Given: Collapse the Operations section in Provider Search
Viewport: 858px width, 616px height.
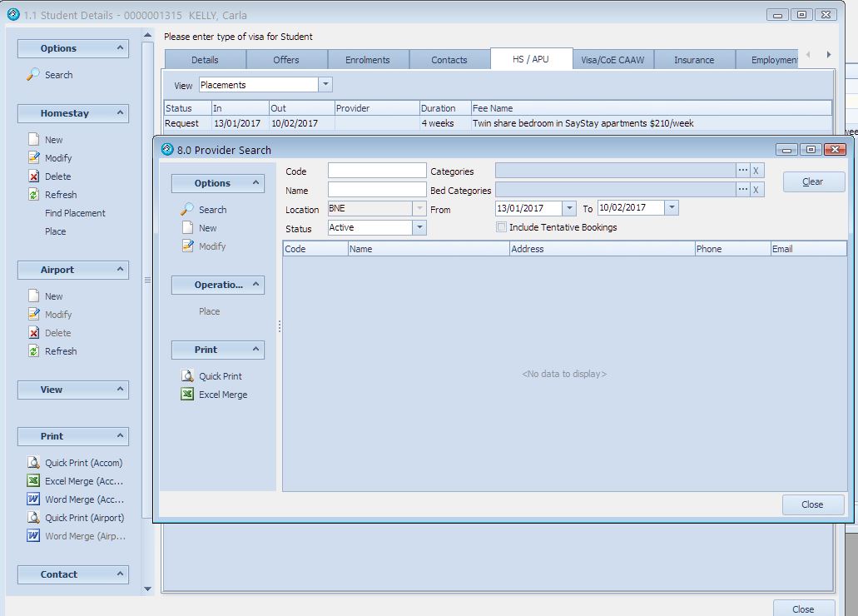Looking at the screenshot, I should click(x=255, y=285).
